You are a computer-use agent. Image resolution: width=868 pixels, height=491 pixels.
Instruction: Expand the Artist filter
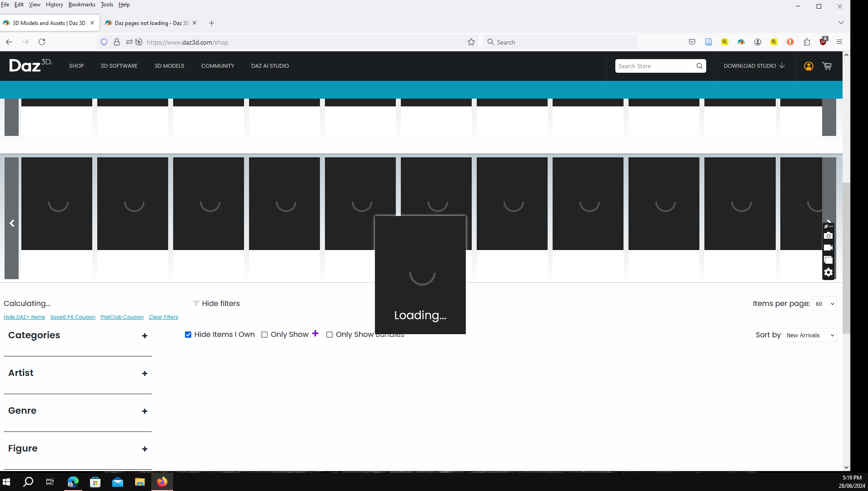click(145, 373)
